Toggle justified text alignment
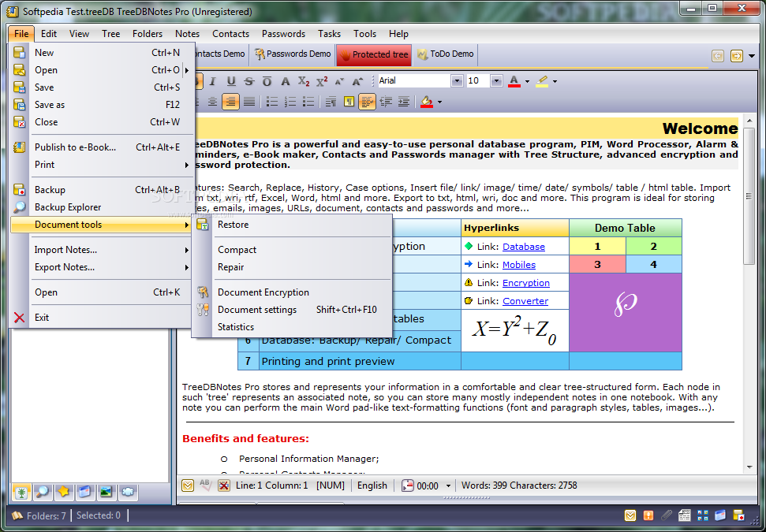The image size is (766, 532). [249, 102]
